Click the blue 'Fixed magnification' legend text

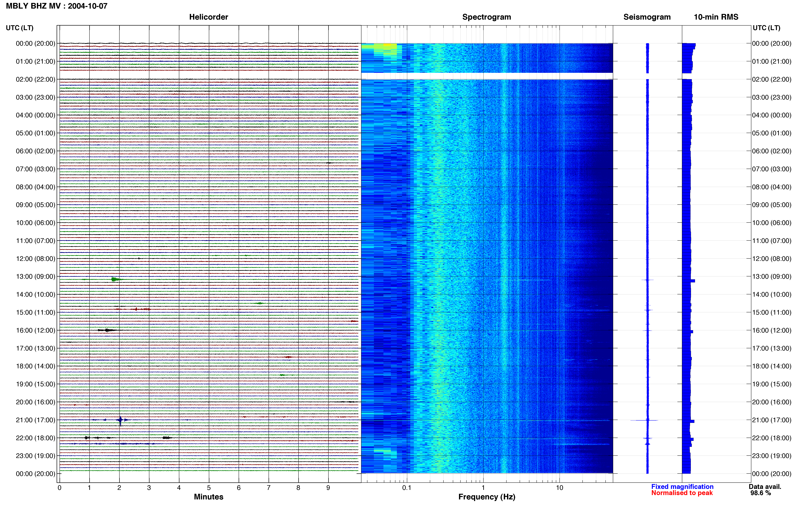[x=682, y=486]
